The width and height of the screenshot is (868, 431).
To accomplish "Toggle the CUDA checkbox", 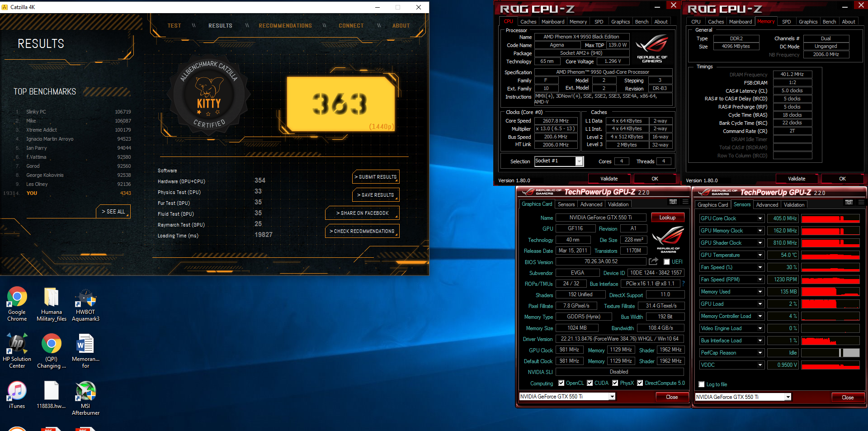I will [590, 383].
